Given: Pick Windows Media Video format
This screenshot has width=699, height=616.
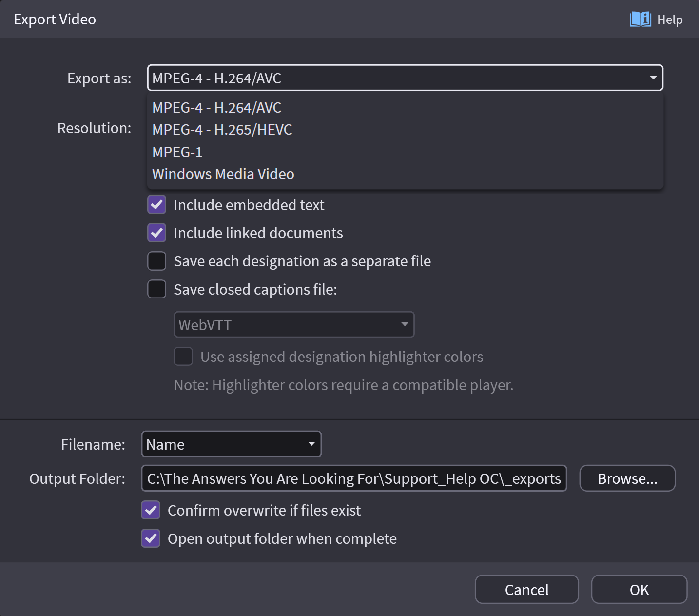Looking at the screenshot, I should (223, 174).
